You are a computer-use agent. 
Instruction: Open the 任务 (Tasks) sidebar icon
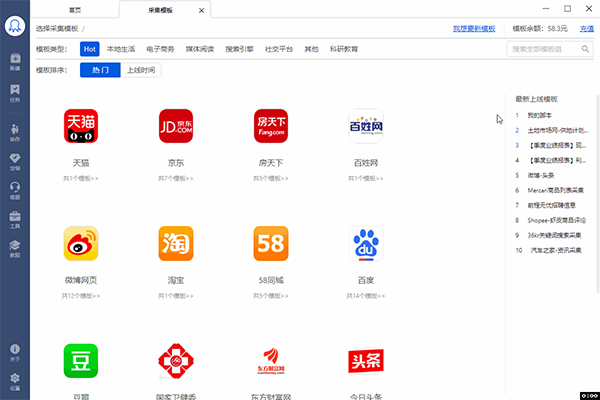pos(14,90)
